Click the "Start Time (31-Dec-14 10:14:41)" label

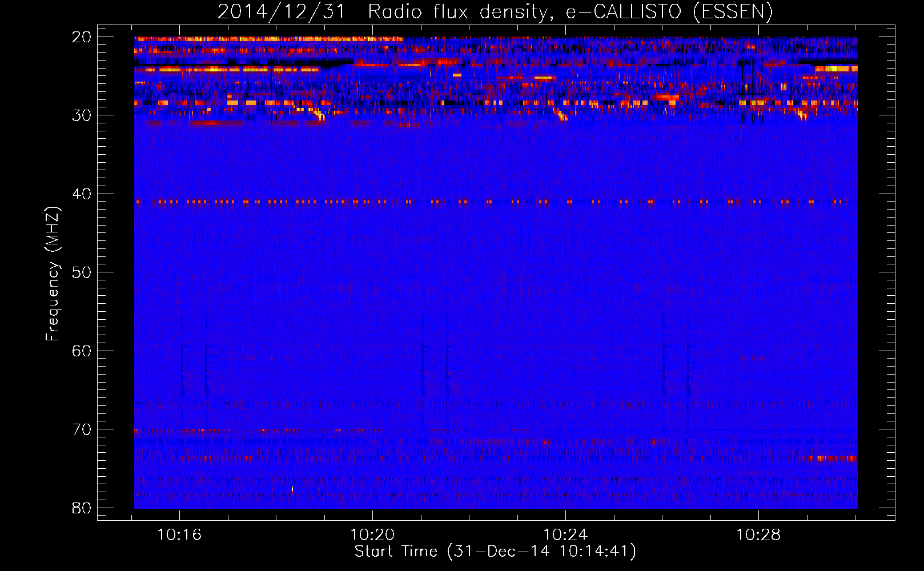(x=495, y=552)
